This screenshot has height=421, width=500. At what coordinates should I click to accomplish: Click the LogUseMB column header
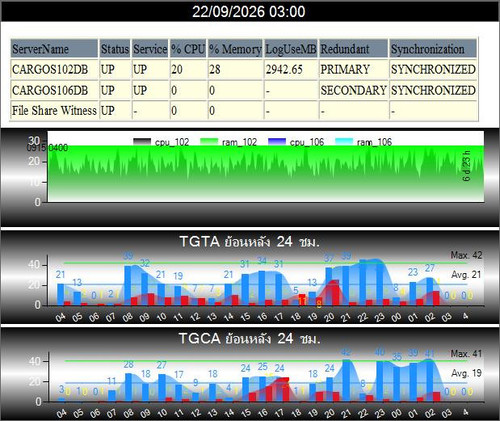tap(291, 49)
